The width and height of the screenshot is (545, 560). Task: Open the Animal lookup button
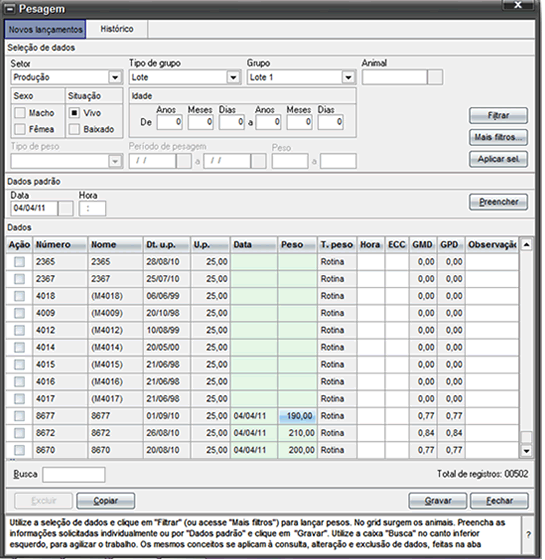(435, 77)
